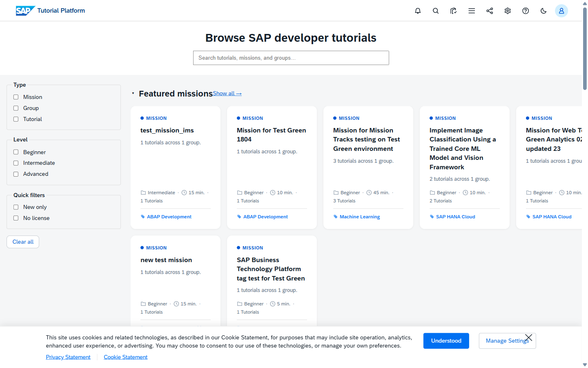
Task: Open Mission for Web Green Analytics title
Action: pyautogui.click(x=554, y=139)
